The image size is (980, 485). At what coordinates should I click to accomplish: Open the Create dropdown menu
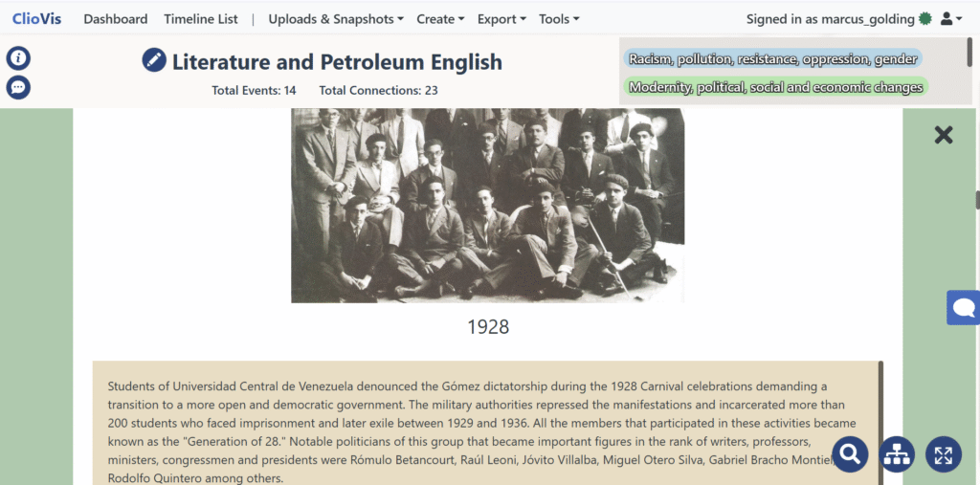[x=440, y=19]
